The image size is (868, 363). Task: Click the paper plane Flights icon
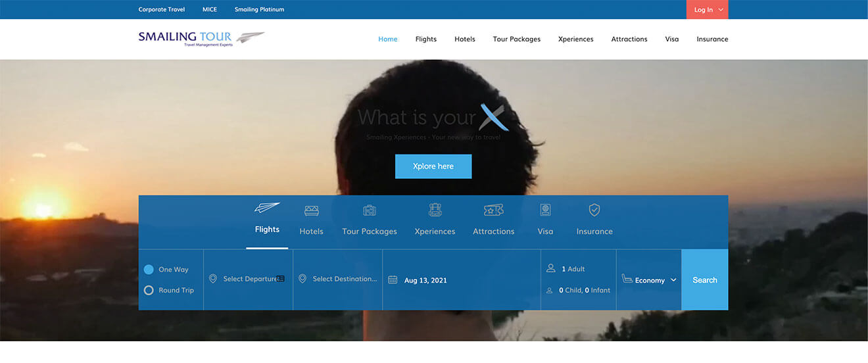pos(267,208)
